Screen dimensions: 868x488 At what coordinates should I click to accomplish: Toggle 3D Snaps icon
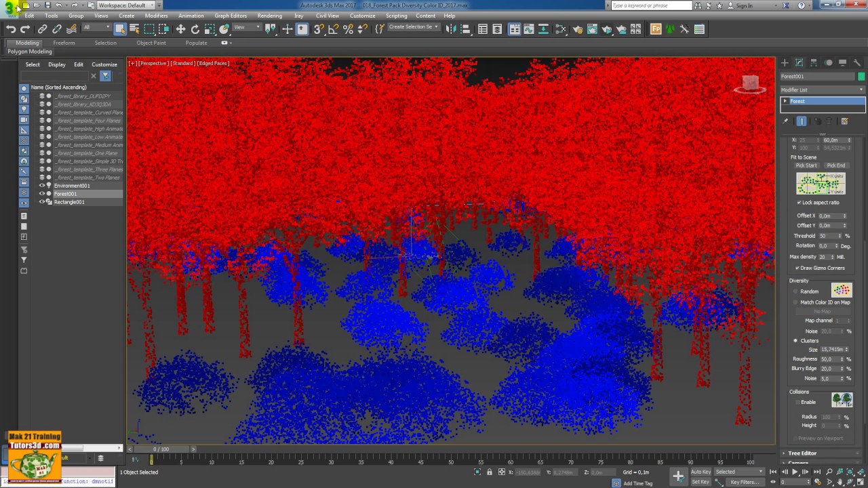coord(317,29)
